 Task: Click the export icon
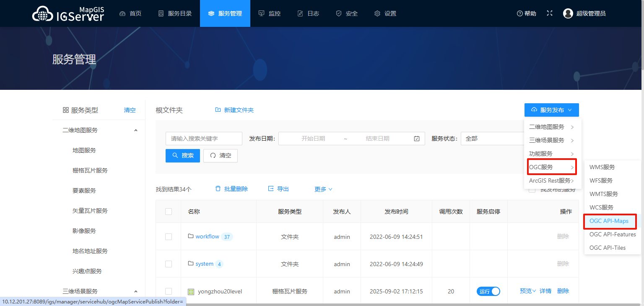click(x=271, y=189)
